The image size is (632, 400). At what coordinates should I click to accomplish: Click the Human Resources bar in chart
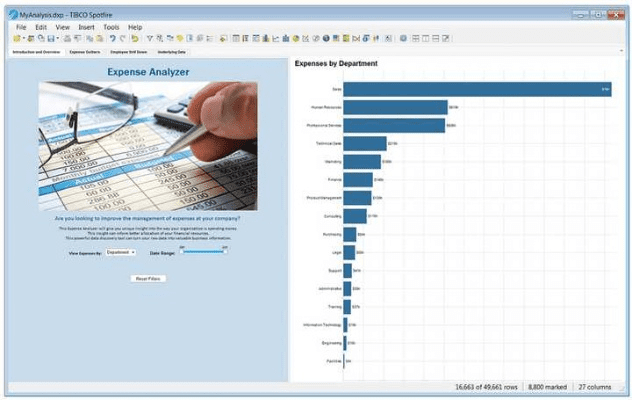(x=395, y=107)
